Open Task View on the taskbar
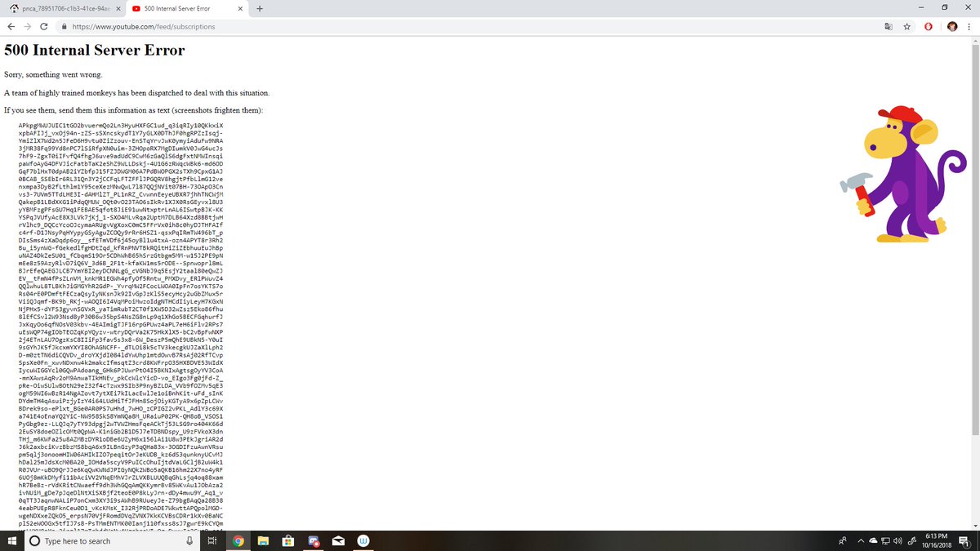Viewport: 980px width, 551px height. pyautogui.click(x=212, y=540)
